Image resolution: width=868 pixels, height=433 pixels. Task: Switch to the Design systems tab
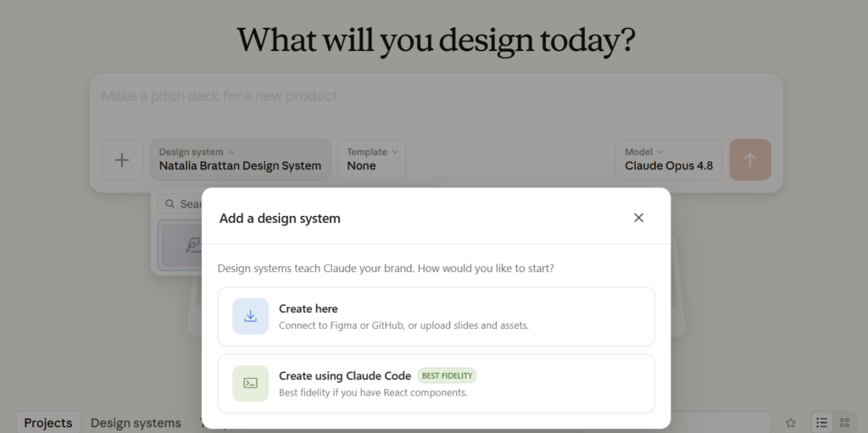pos(136,423)
